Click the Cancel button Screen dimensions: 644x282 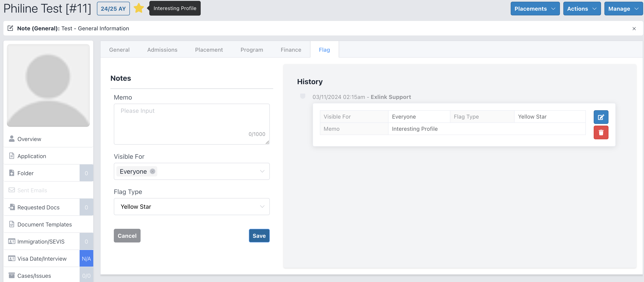127,236
